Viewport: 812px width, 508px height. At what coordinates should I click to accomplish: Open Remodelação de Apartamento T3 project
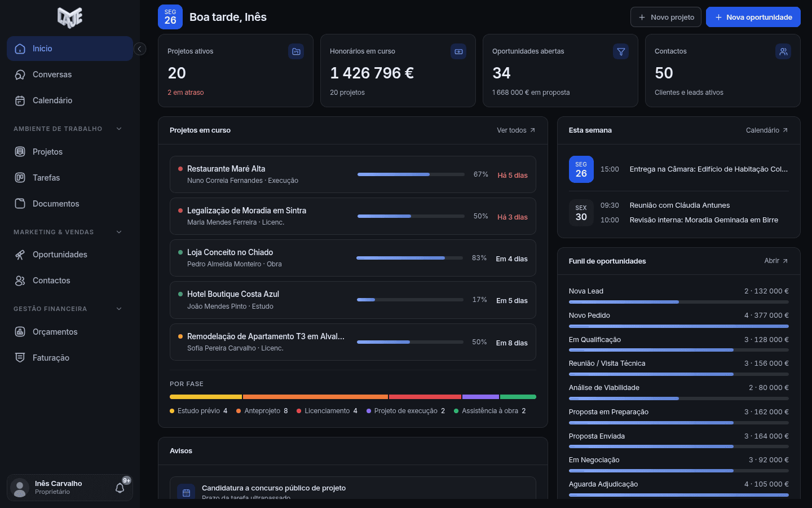(353, 342)
